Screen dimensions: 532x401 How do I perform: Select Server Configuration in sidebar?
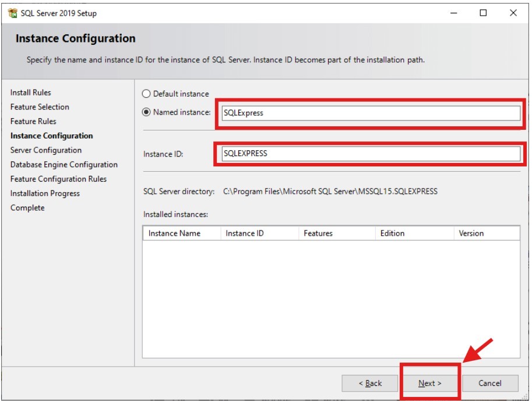tap(46, 150)
